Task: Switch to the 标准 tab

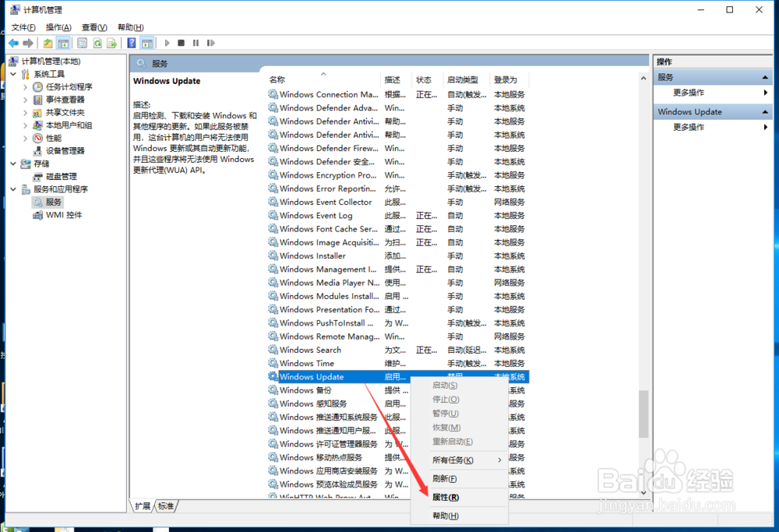Action: [166, 506]
